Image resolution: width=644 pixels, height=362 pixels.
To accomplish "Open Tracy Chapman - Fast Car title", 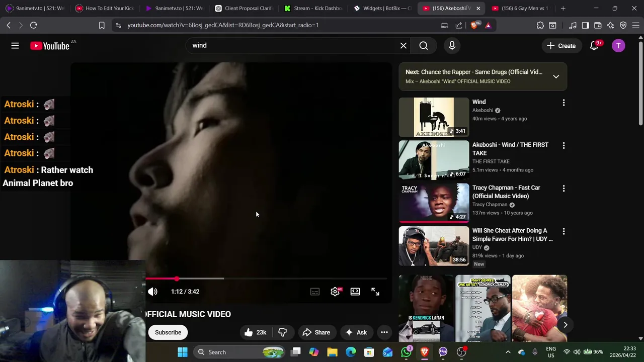I will pyautogui.click(x=506, y=192).
